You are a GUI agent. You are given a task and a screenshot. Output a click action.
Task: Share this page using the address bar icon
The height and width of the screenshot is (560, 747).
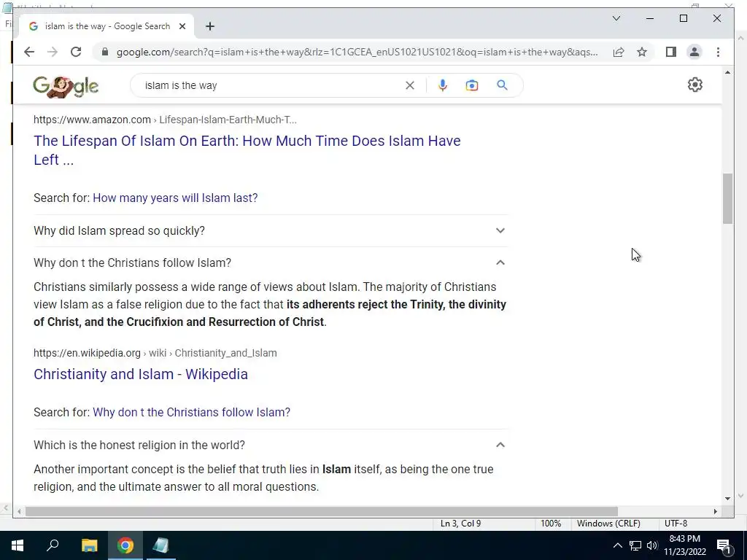[619, 52]
